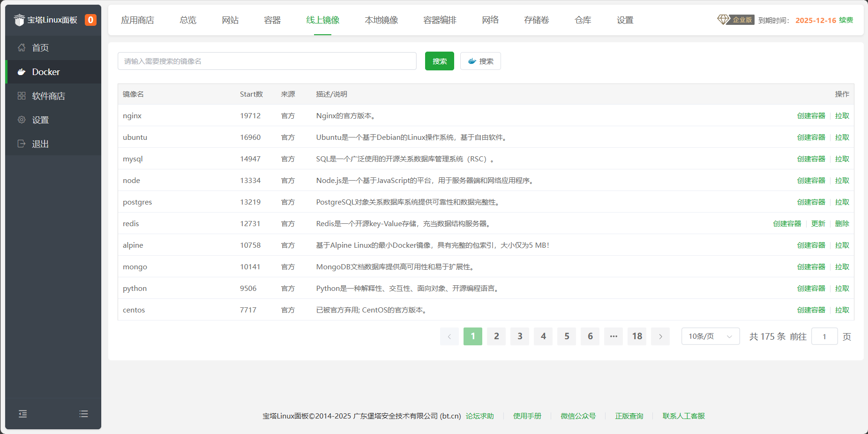Click the whale icon search button above the table
This screenshot has width=868, height=434.
[480, 61]
